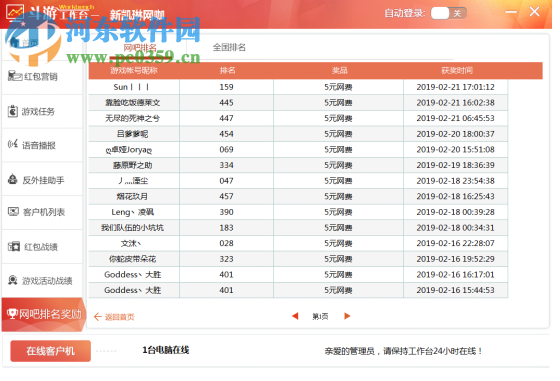
Task: Go to previous page arrow
Action: tap(295, 316)
